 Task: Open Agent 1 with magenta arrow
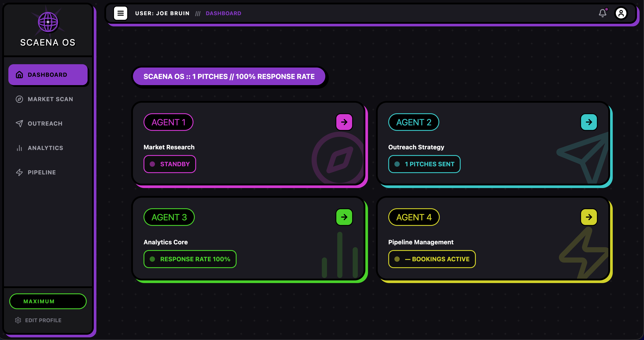[x=344, y=122]
